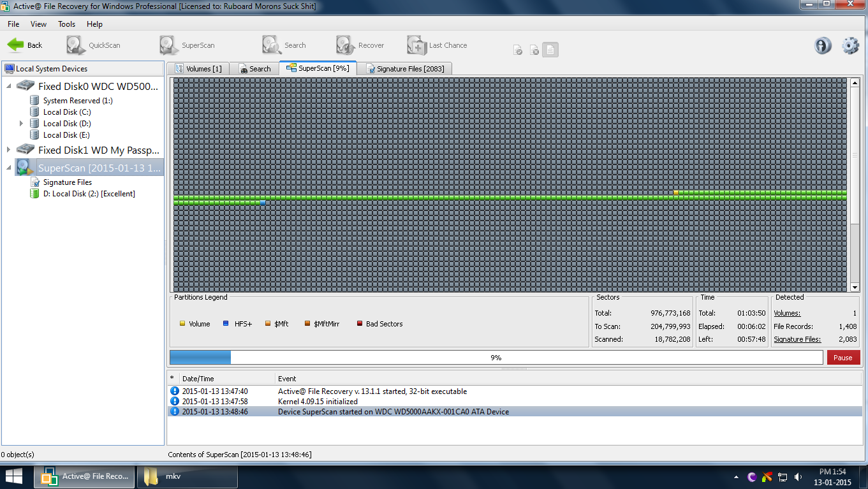This screenshot has height=489, width=868.
Task: Open the mkv folder taskbar button
Action: tap(188, 476)
